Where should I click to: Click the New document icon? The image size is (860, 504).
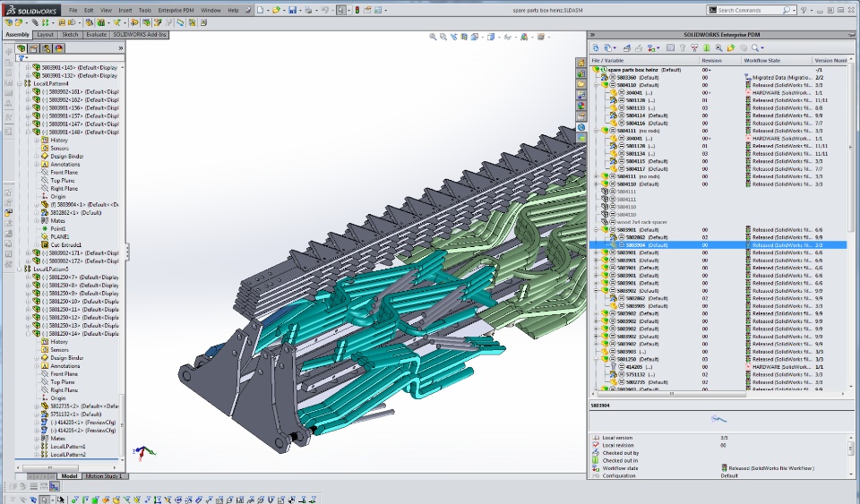(261, 10)
